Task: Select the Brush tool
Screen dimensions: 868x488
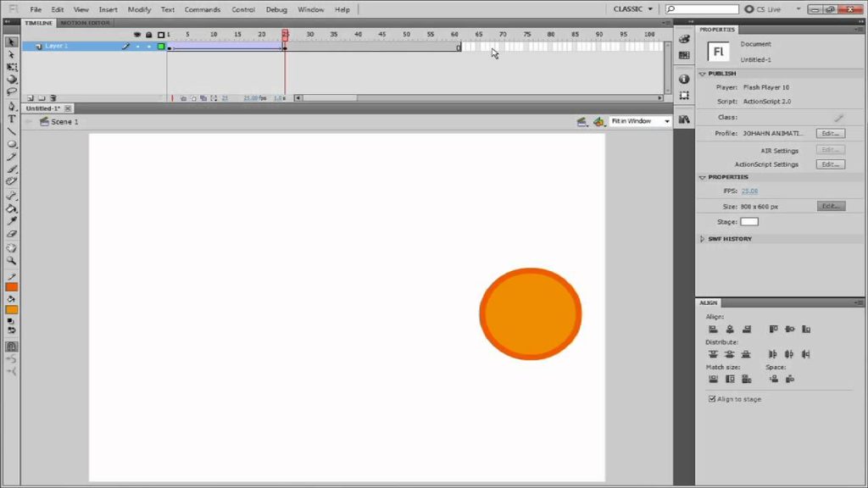Action: (x=11, y=169)
